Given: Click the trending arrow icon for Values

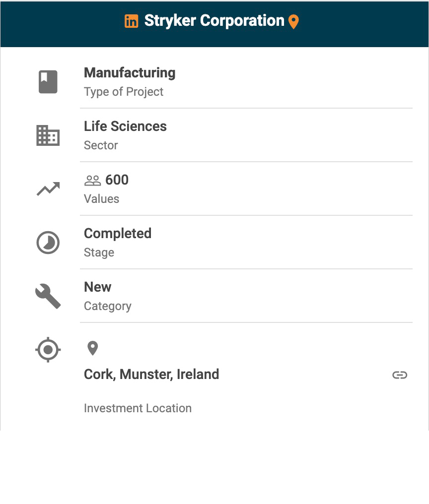Looking at the screenshot, I should [48, 189].
